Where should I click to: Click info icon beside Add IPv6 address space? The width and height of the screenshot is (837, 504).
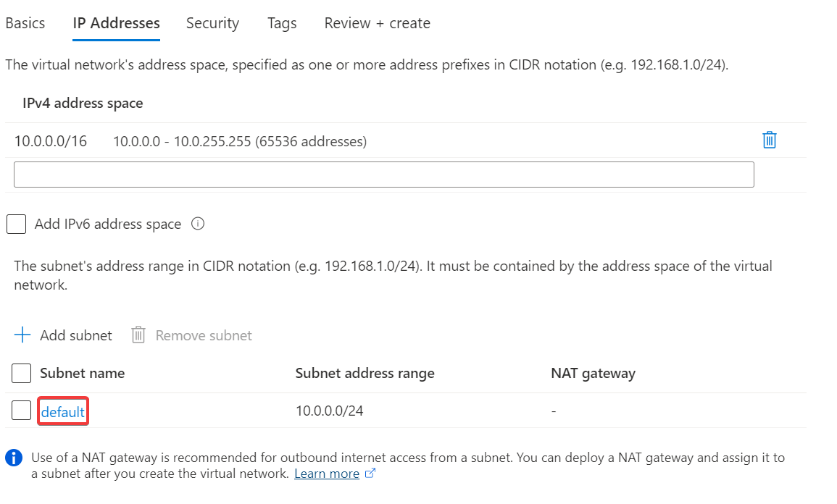tap(198, 224)
